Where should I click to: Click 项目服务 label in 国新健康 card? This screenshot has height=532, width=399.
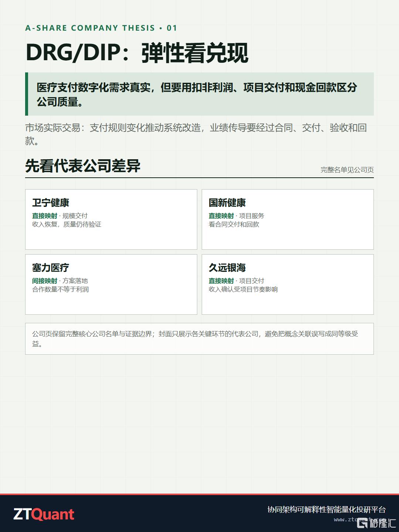click(252, 216)
